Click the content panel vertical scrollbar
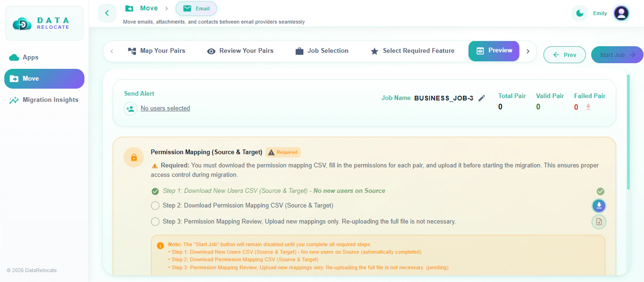 coord(628,132)
